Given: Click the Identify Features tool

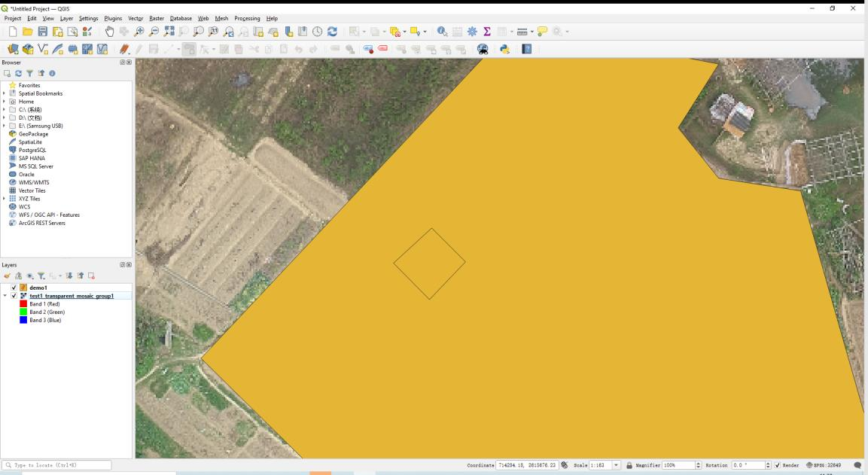Looking at the screenshot, I should (x=442, y=32).
